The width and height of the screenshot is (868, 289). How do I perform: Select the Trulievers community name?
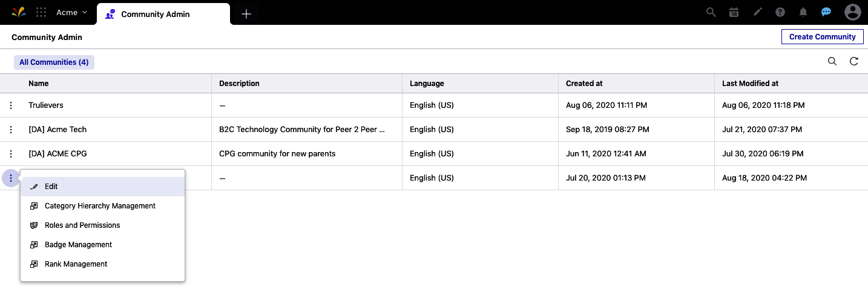point(46,105)
